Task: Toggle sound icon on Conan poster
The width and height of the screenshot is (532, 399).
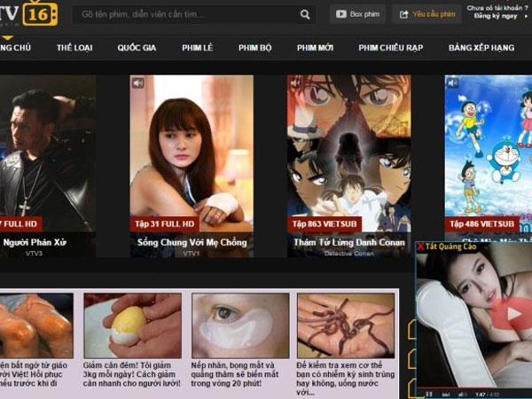Action: pos(295,83)
